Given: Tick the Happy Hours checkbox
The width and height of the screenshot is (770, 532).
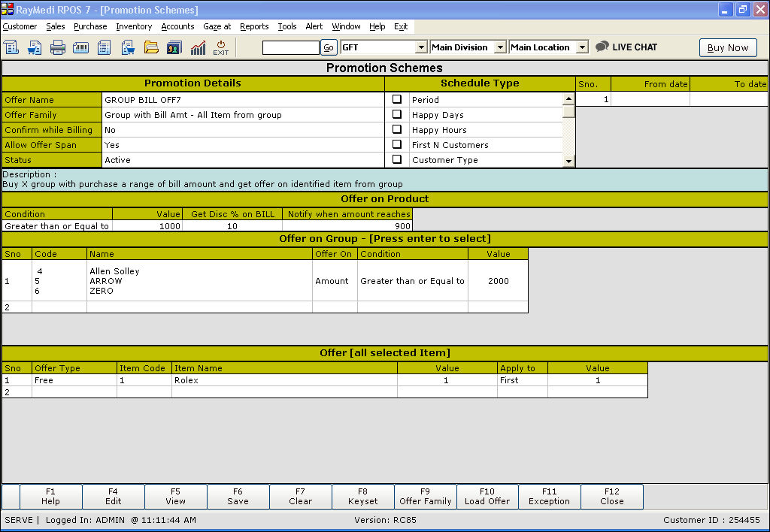Looking at the screenshot, I should tap(397, 129).
